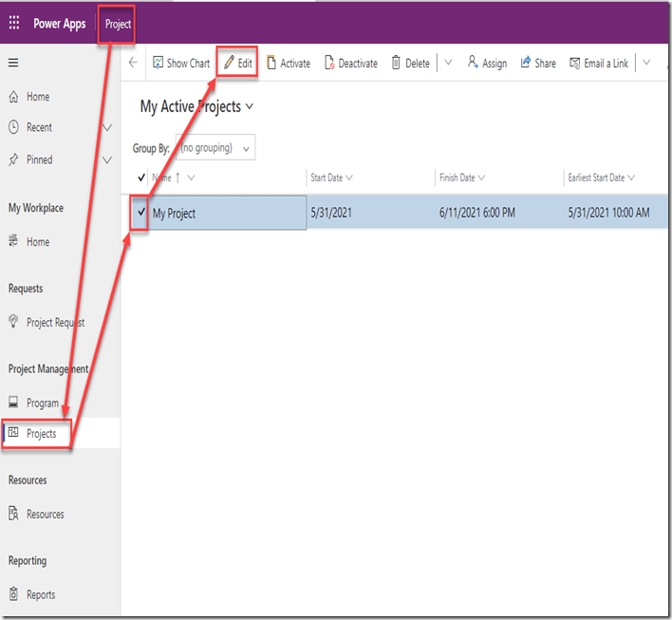Click Email a Link command
This screenshot has width=672, height=620.
[x=599, y=64]
